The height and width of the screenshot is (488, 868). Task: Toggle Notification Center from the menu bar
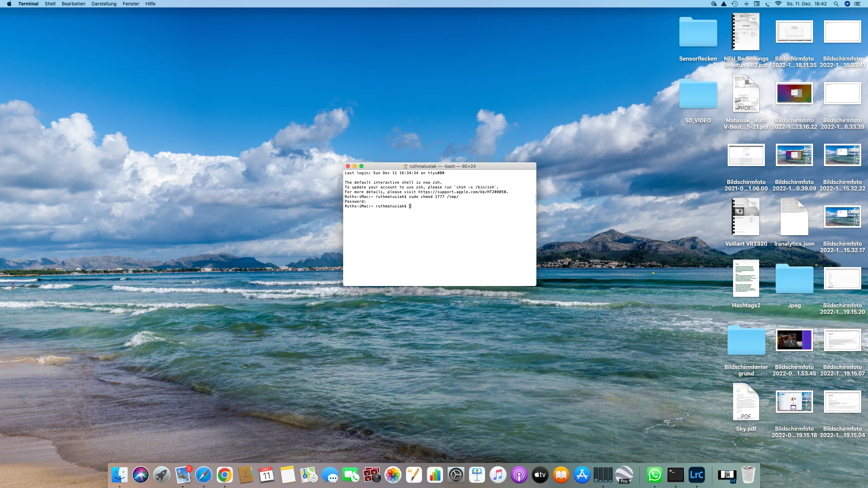pyautogui.click(x=857, y=4)
